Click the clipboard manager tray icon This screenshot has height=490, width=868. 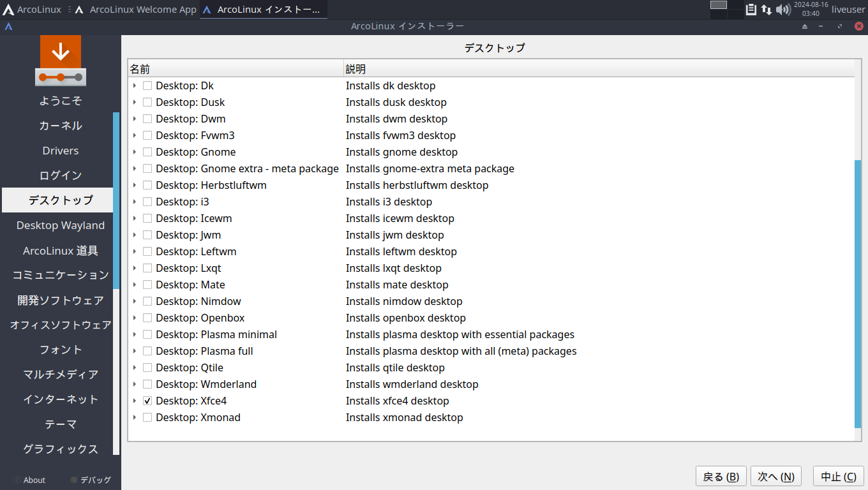point(751,10)
